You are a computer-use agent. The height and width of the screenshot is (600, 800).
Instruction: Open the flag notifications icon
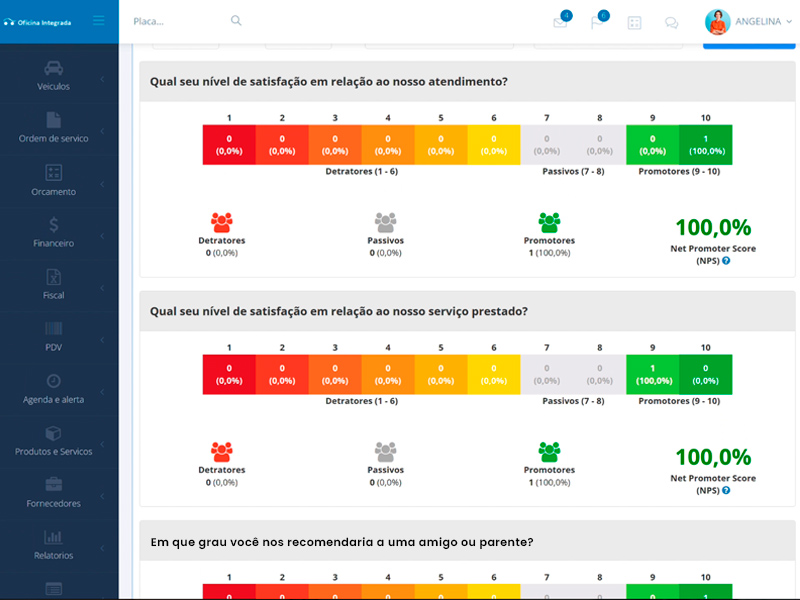[x=597, y=23]
